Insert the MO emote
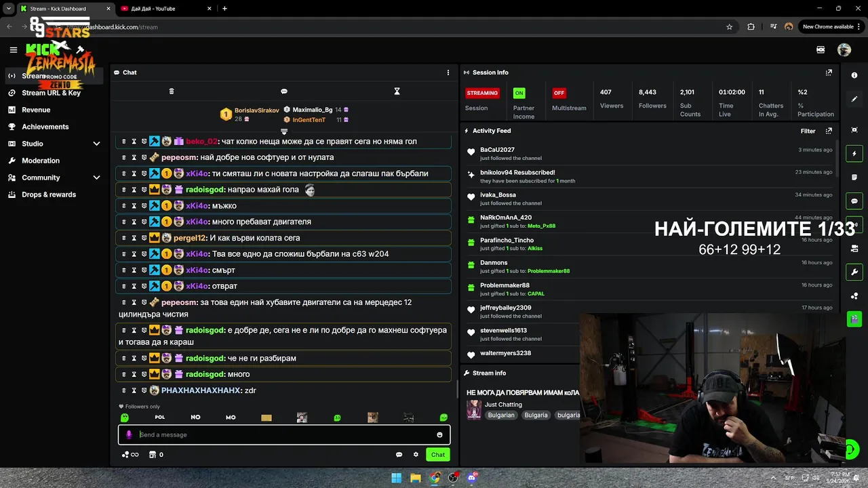 click(231, 418)
